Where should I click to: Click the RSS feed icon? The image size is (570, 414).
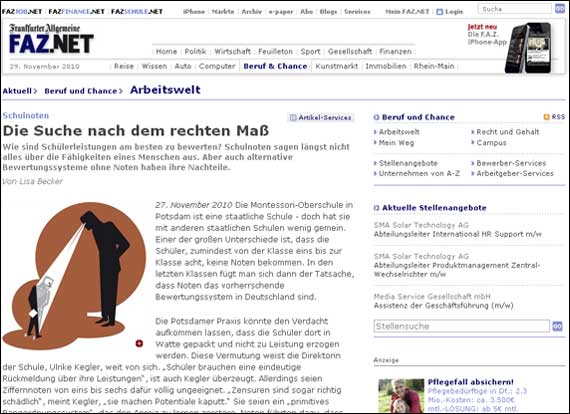coord(546,117)
